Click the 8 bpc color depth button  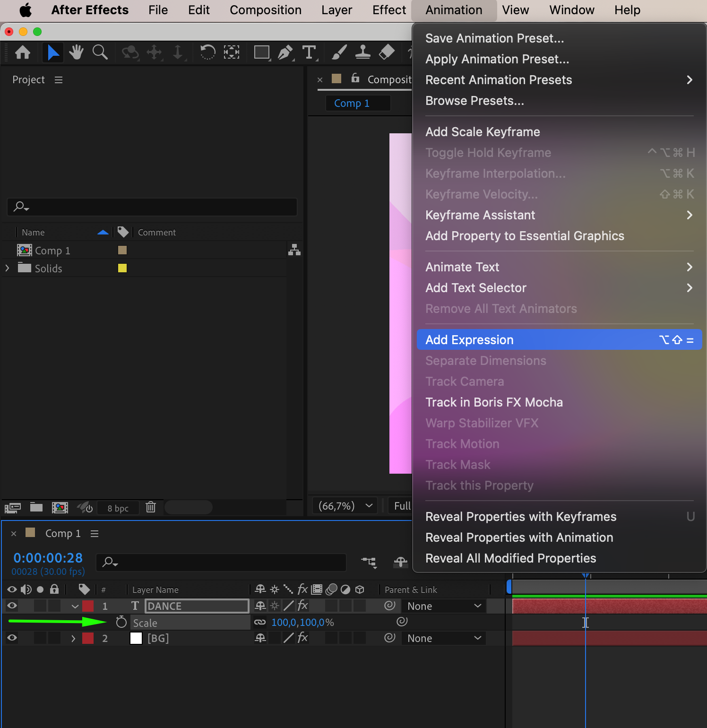click(118, 508)
